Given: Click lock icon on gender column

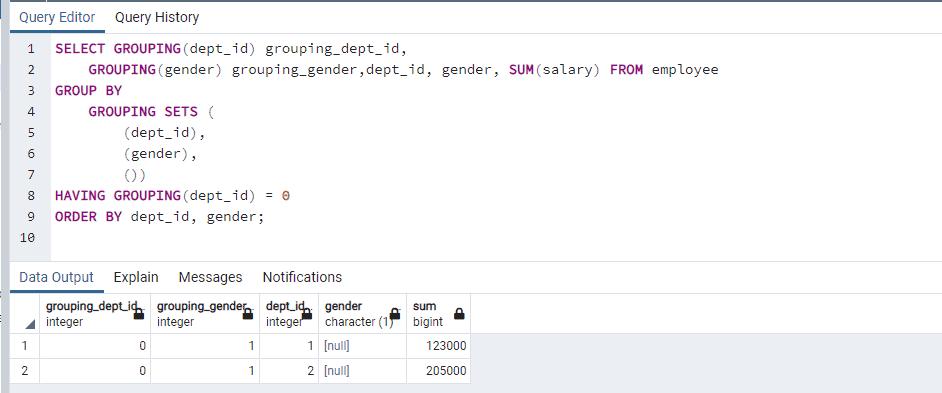Looking at the screenshot, I should pyautogui.click(x=395, y=313).
